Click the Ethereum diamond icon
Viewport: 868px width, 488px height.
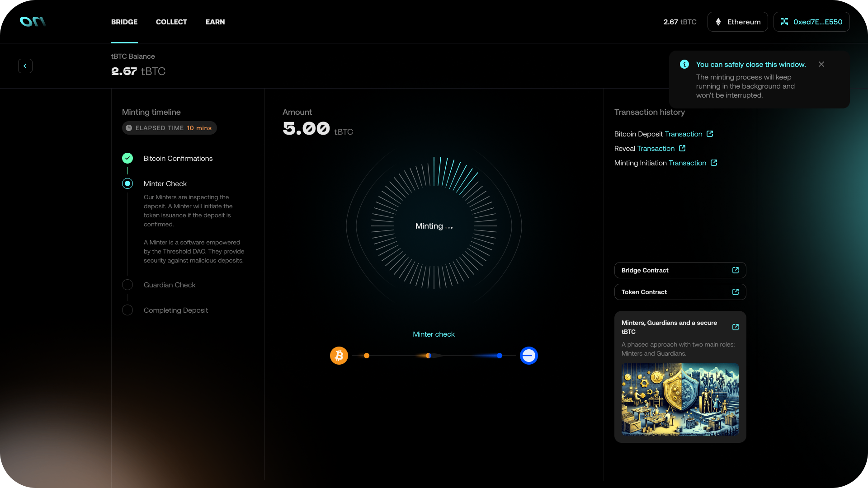[x=718, y=22]
